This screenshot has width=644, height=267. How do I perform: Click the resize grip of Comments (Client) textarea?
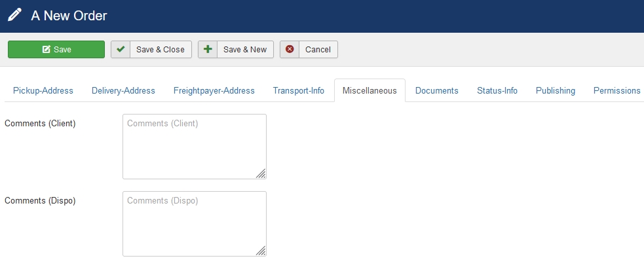pos(261,173)
